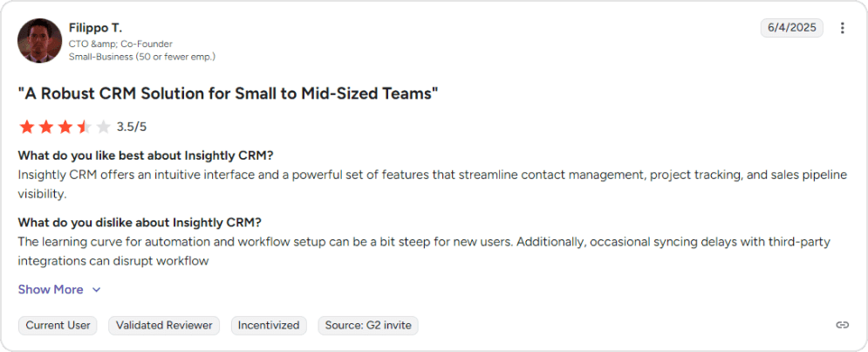Open the three-dot review options menu
868x352 pixels.
(843, 28)
